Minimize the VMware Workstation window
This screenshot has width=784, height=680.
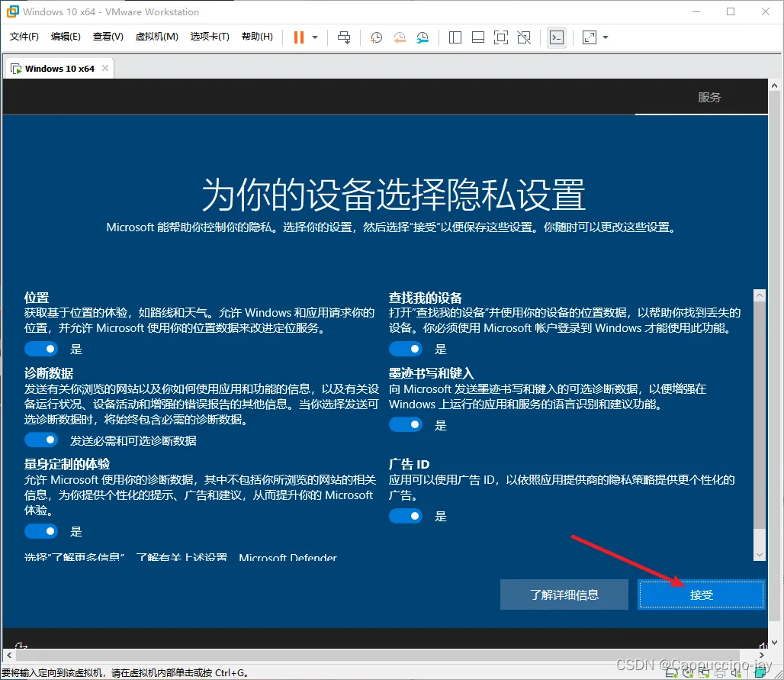pyautogui.click(x=696, y=11)
